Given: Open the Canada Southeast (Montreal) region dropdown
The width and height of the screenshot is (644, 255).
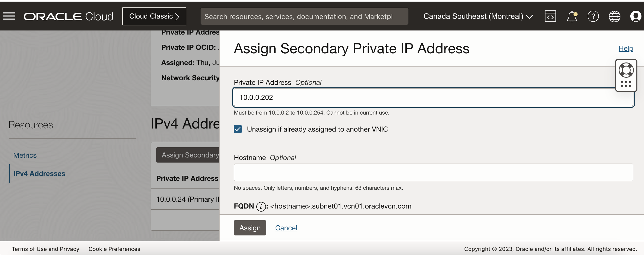Looking at the screenshot, I should click(x=478, y=16).
